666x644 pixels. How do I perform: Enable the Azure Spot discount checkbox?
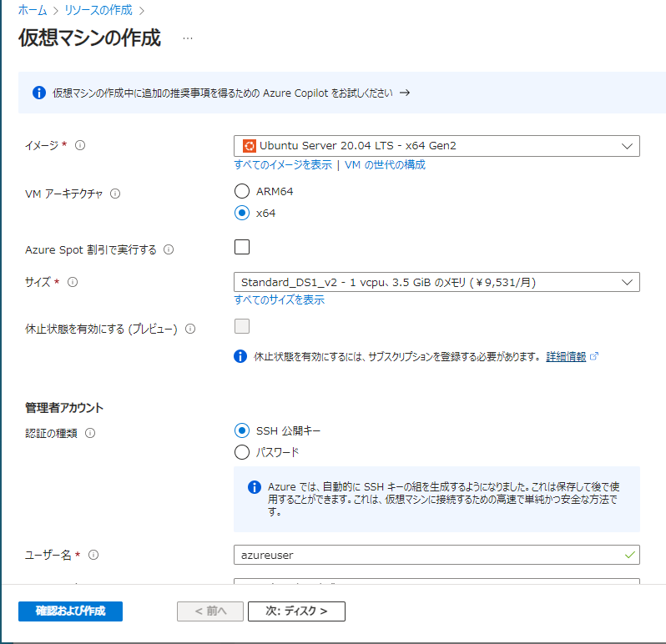[x=242, y=247]
